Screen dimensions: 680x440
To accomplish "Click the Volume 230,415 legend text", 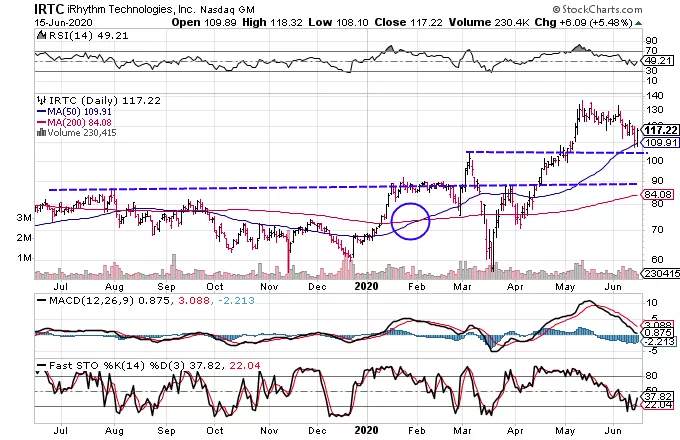I will point(82,133).
